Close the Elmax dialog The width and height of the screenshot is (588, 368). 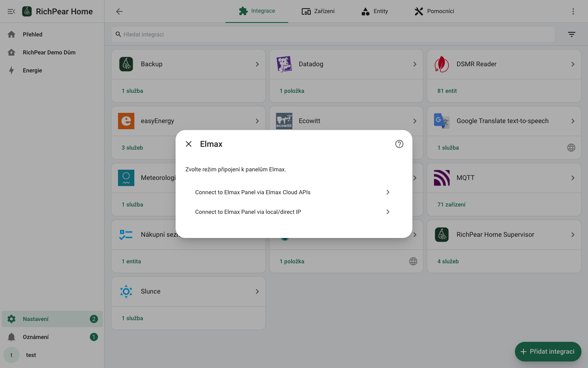[x=189, y=144]
